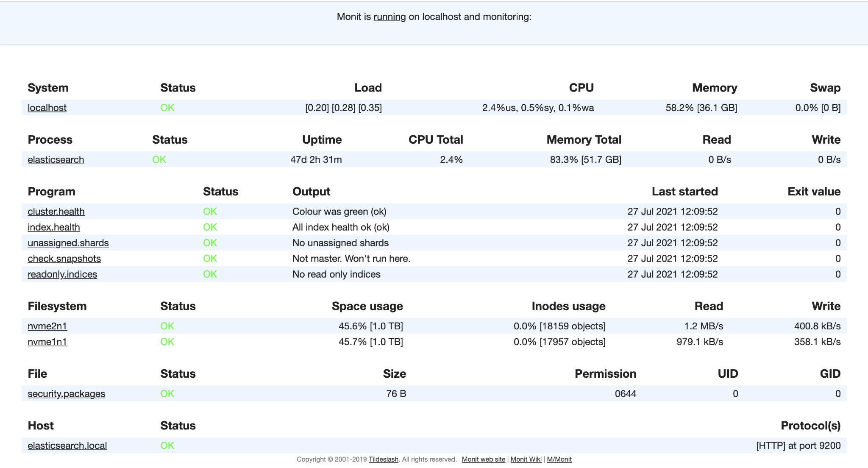Viewport: 868px width, 468px height.
Task: Open the Tildeslash footer link
Action: [383, 459]
